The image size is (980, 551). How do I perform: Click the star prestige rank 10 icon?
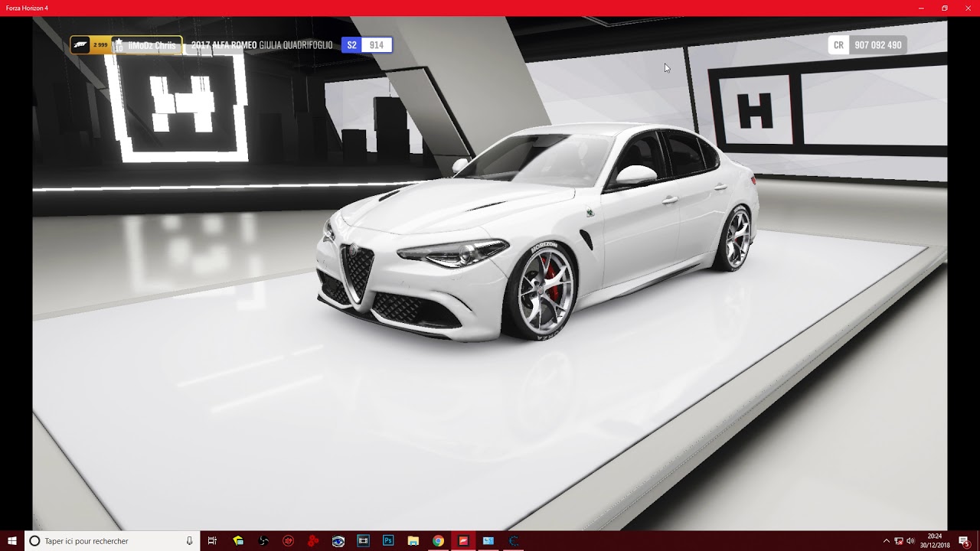[119, 45]
